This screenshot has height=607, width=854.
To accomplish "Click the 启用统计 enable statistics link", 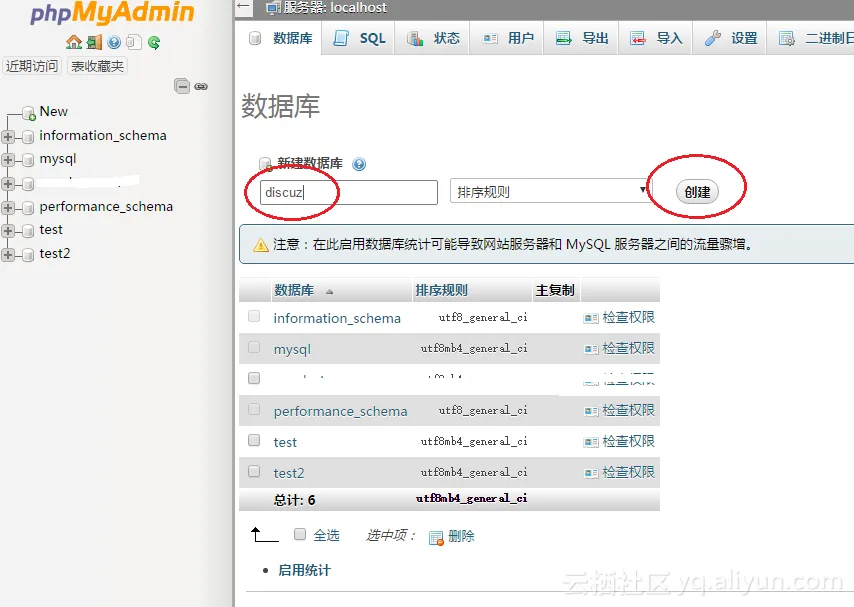I will pos(304,570).
